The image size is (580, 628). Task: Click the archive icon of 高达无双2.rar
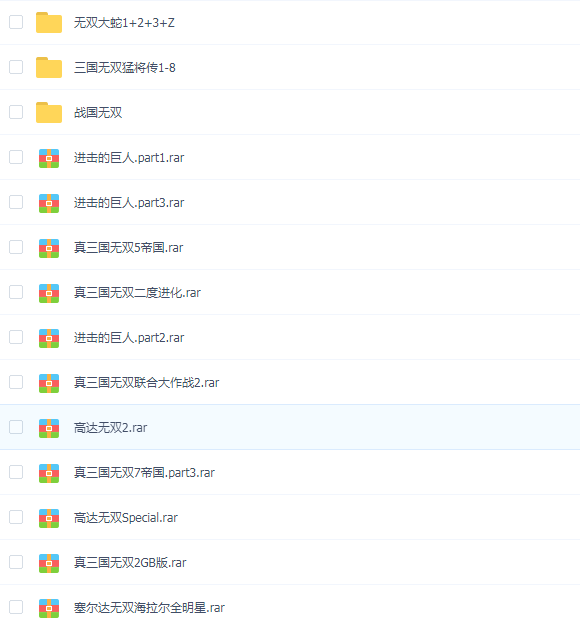49,428
